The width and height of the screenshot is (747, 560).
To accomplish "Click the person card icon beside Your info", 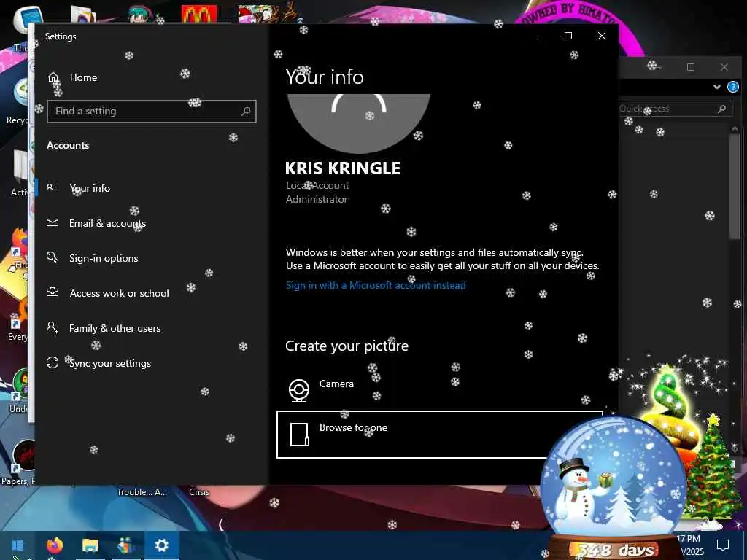I will [53, 187].
